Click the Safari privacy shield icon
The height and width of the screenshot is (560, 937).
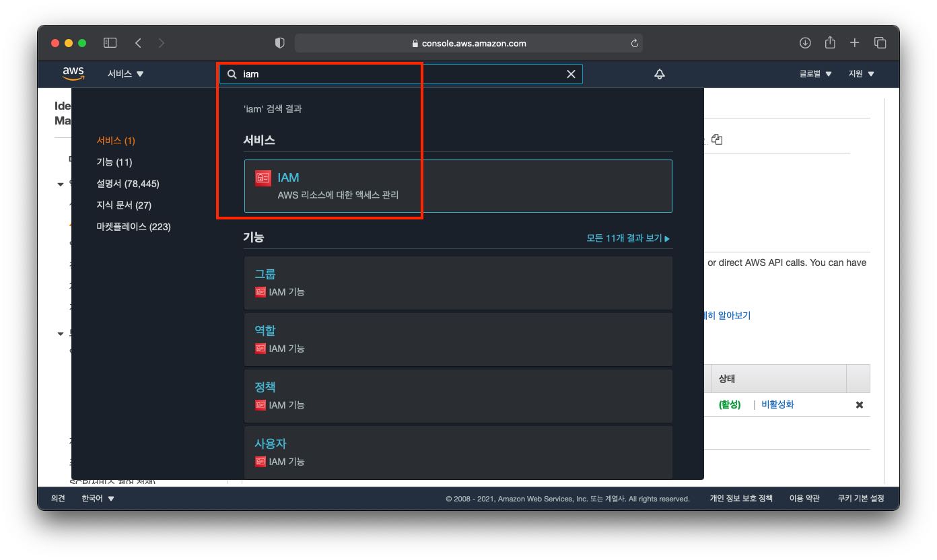click(280, 43)
